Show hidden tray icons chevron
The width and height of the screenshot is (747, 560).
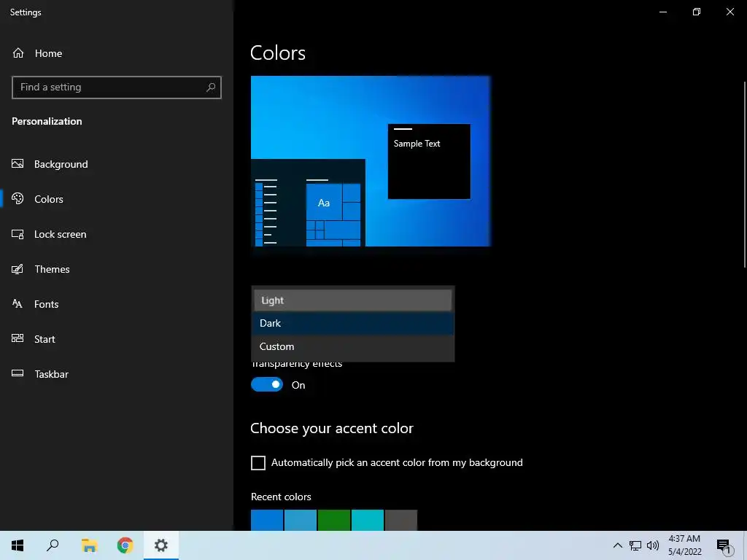617,545
